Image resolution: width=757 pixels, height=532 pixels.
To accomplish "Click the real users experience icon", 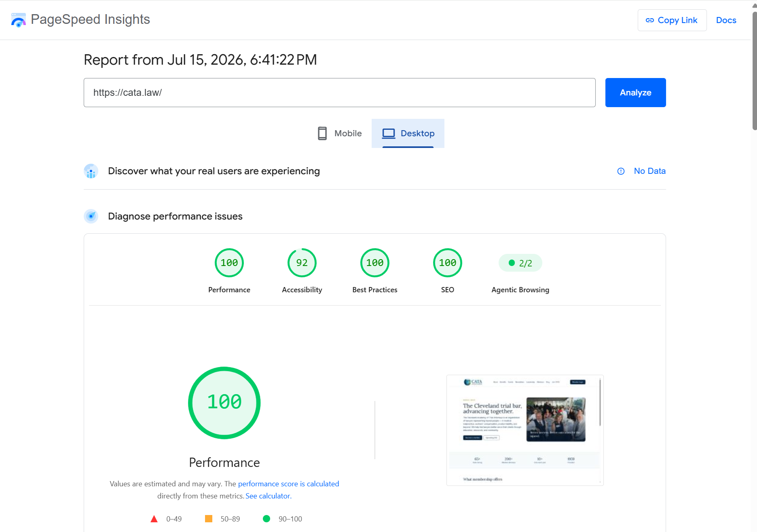I will 91,171.
